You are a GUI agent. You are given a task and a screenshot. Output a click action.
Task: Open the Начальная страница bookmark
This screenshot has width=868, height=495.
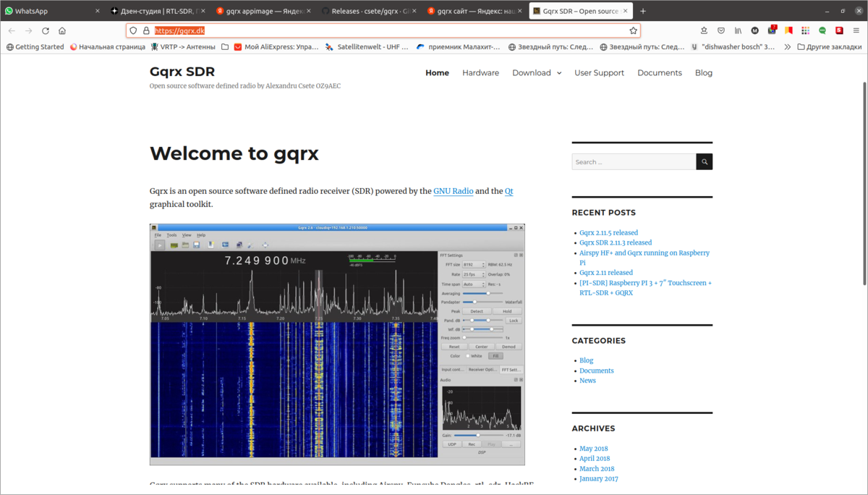click(x=107, y=46)
